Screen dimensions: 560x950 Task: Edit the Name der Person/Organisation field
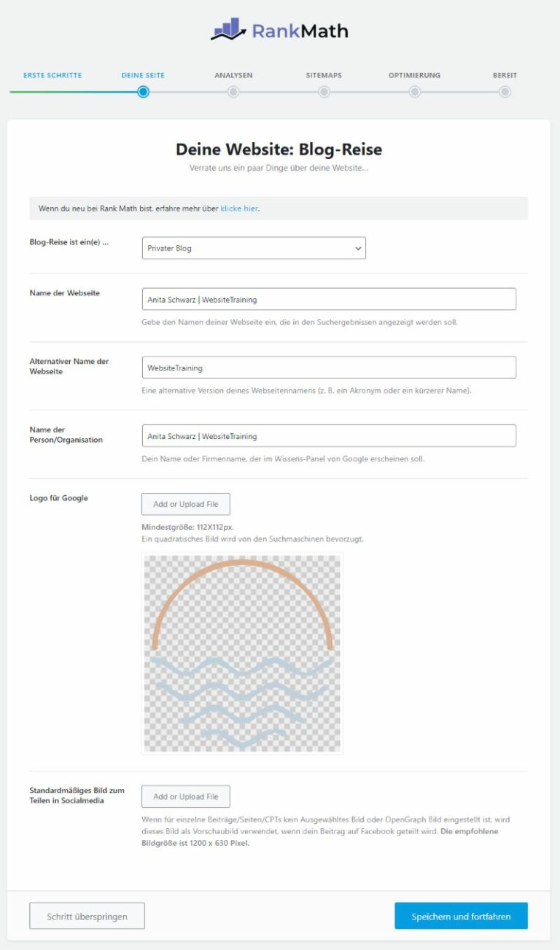(x=329, y=436)
